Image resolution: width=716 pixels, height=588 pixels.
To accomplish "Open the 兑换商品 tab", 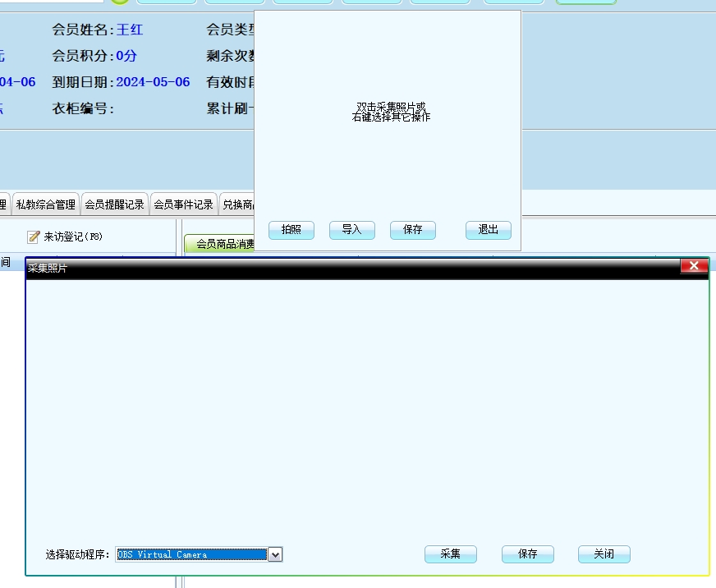I will (238, 204).
